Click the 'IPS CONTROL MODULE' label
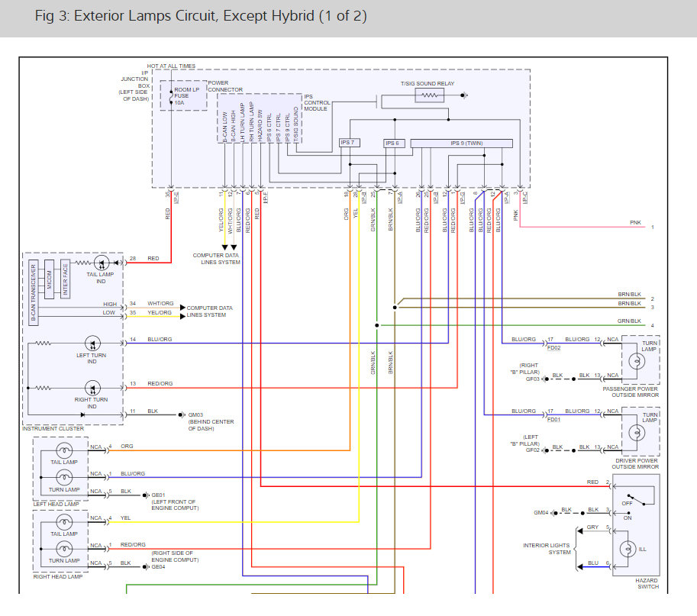This screenshot has width=697, height=616. (x=317, y=102)
